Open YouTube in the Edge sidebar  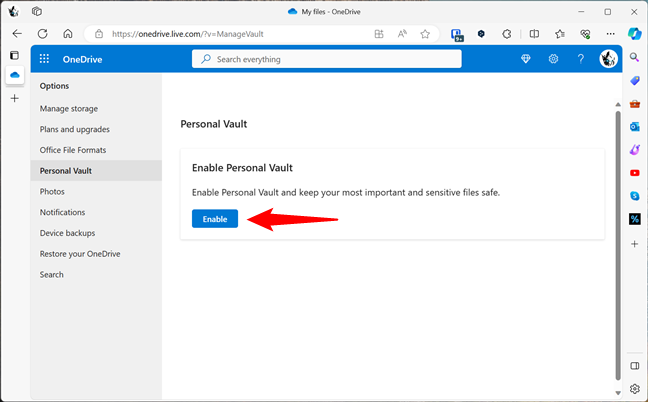pos(634,173)
